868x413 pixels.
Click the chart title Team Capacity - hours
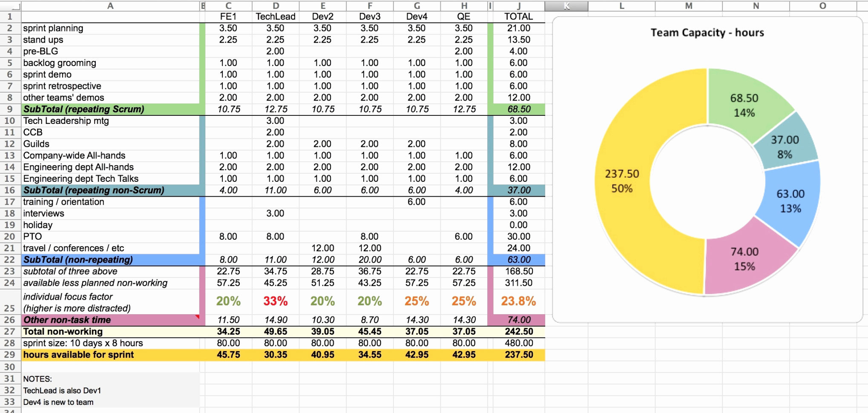(707, 32)
